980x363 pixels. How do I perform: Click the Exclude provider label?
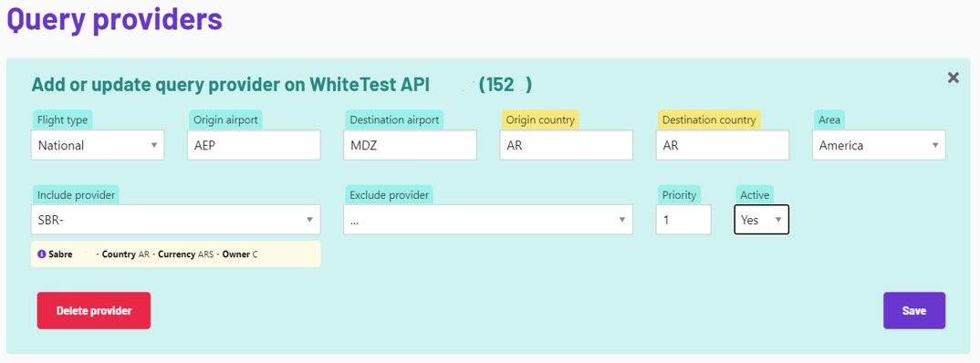coord(390,195)
